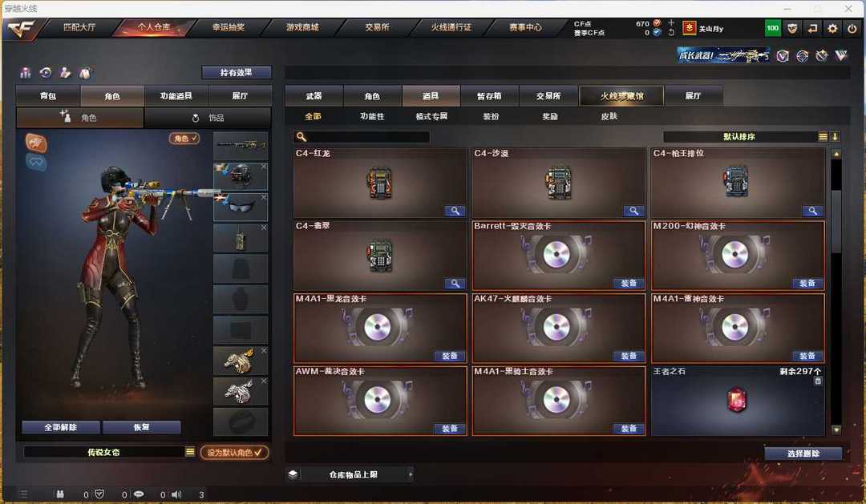
Task: Switch to the 游戏商城 top tab
Action: click(302, 27)
